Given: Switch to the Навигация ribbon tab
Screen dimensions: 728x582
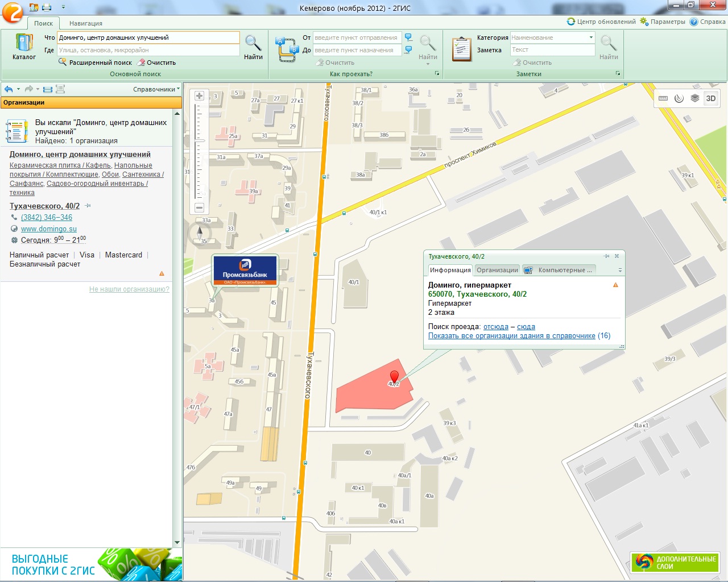Looking at the screenshot, I should pyautogui.click(x=86, y=23).
